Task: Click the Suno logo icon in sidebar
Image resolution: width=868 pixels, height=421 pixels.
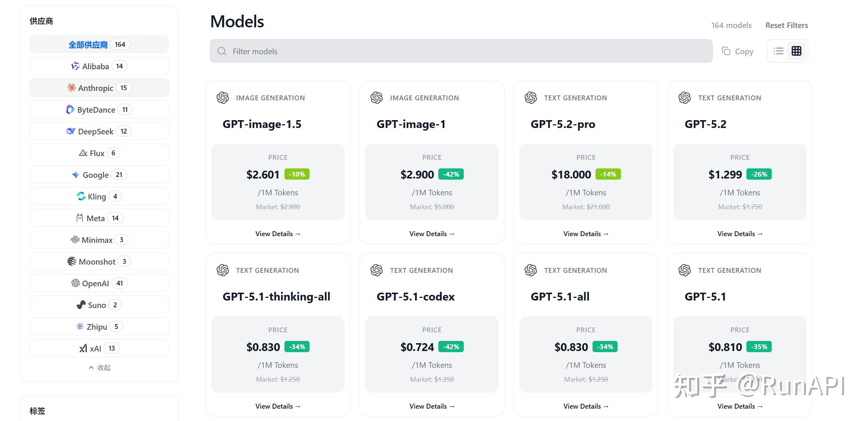Action: coord(81,305)
